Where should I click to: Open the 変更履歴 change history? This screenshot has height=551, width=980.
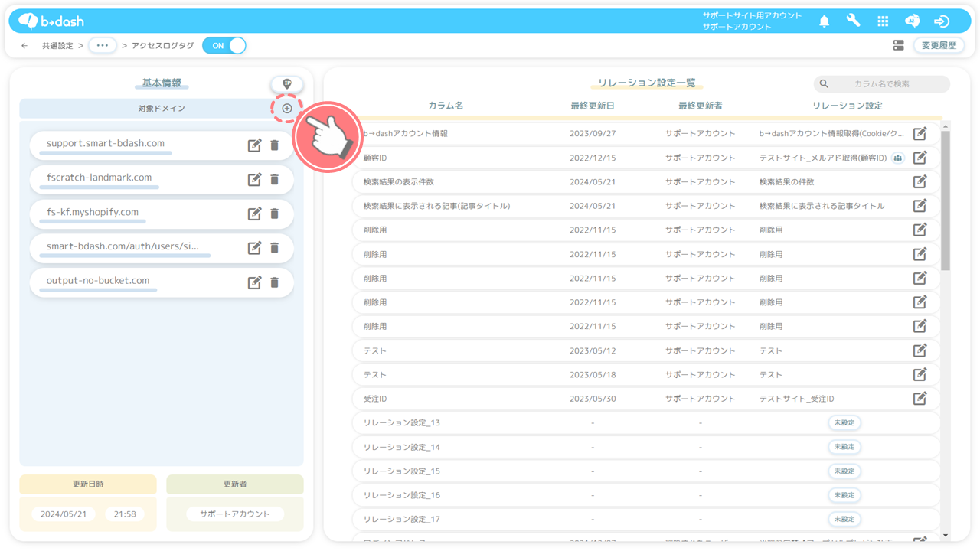939,46
